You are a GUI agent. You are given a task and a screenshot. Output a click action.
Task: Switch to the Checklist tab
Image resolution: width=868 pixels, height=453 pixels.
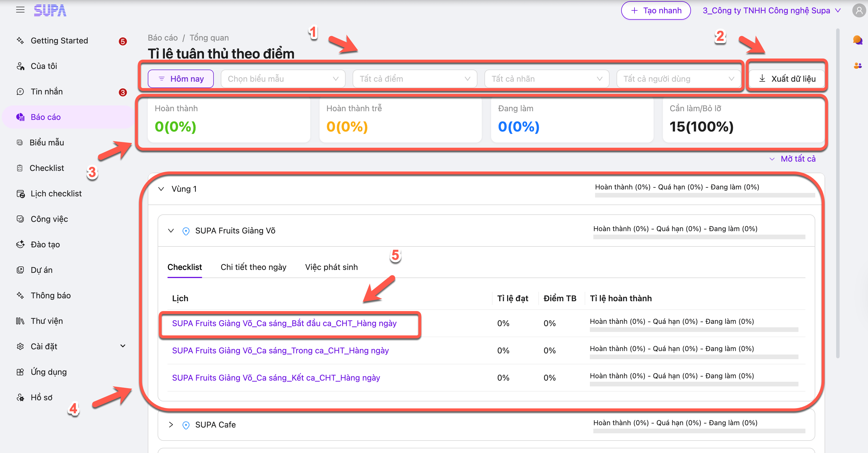[x=185, y=267]
